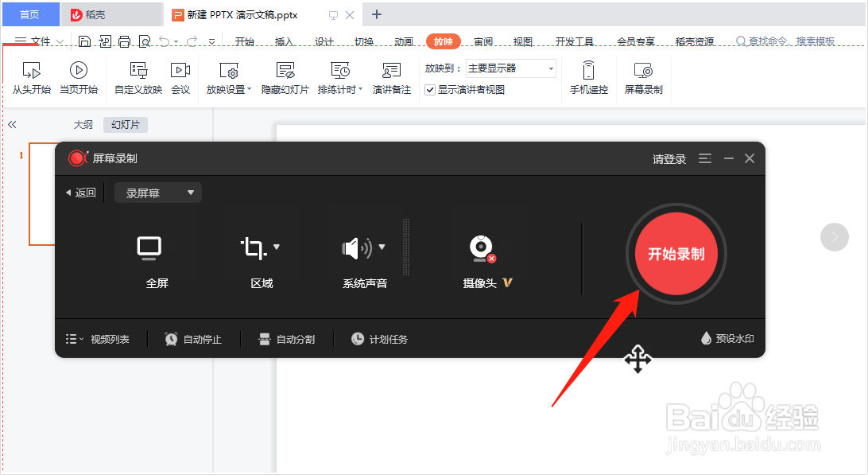Open the 切换 ribbon tab
This screenshot has width=868, height=475.
click(x=364, y=41)
